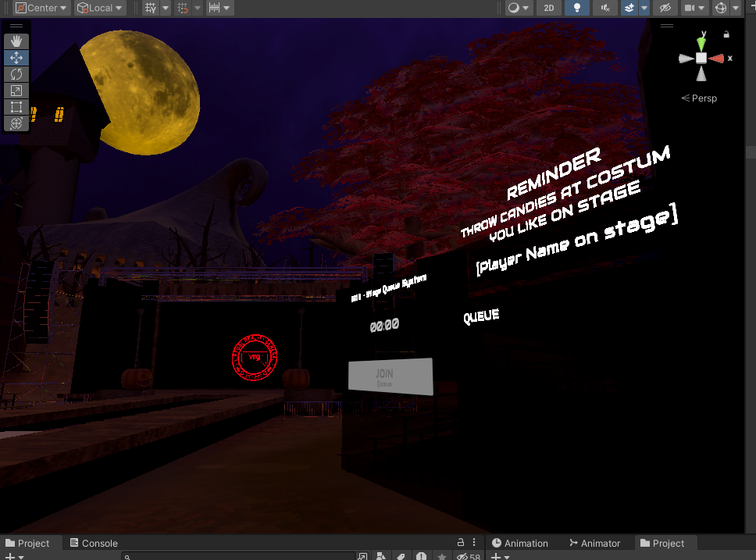This screenshot has height=560, width=756.
Task: Expand the grid visibility dropdown arrow
Action: pyautogui.click(x=166, y=8)
